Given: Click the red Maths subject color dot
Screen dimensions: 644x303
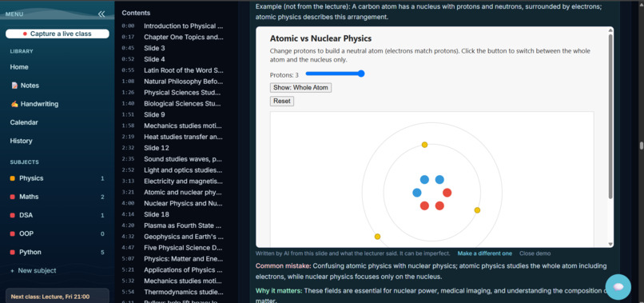Looking at the screenshot, I should [12, 197].
